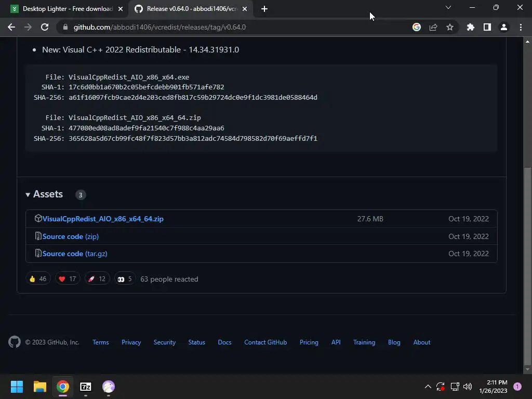Open the Google icon in address bar
Image resolution: width=532 pixels, height=399 pixels.
(x=417, y=27)
